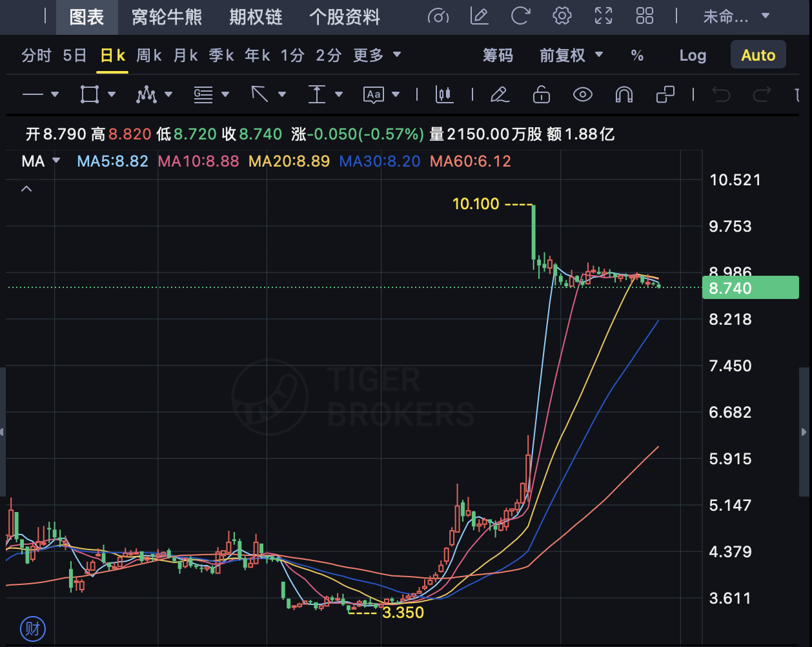Click the 筹码 button
The image size is (812, 647).
pyautogui.click(x=498, y=56)
